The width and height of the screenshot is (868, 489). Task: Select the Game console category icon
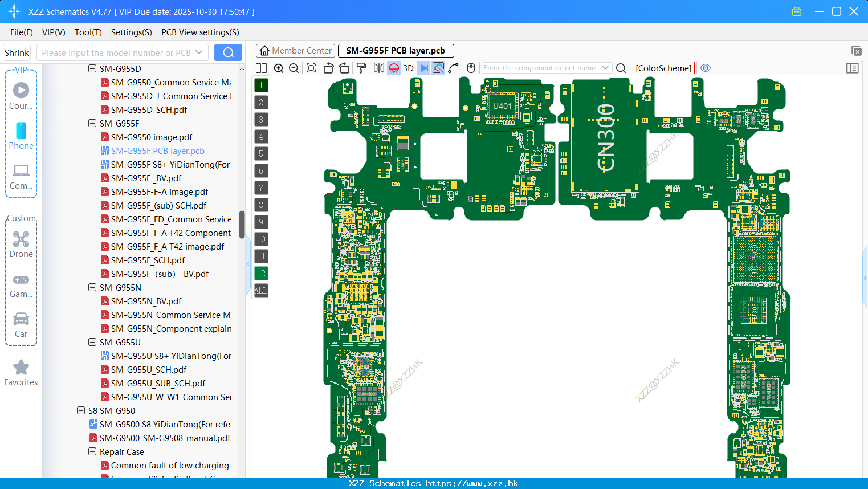[x=21, y=285]
